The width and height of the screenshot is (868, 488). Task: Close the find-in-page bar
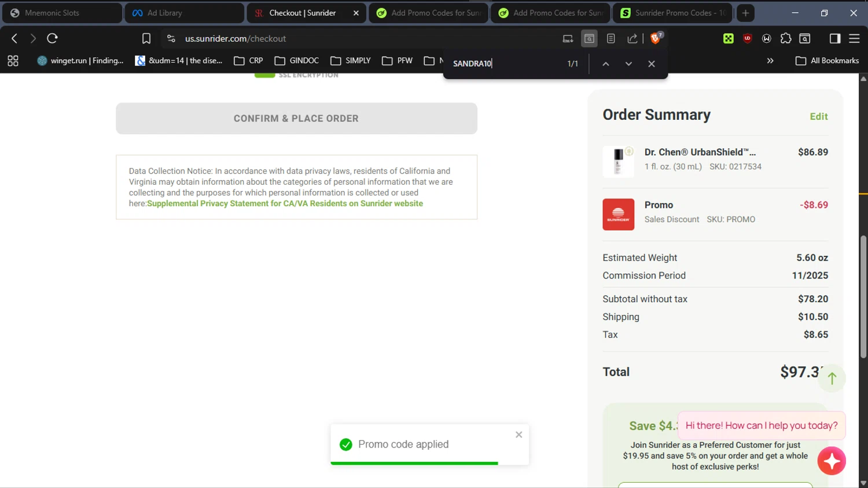(x=652, y=64)
